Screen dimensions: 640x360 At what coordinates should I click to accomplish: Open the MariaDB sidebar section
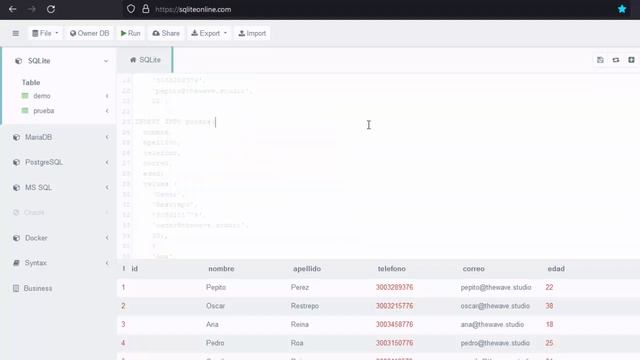(38, 137)
